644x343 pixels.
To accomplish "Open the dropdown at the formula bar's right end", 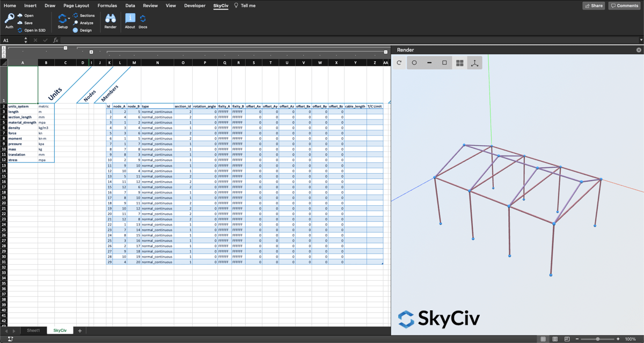I will pyautogui.click(x=640, y=40).
